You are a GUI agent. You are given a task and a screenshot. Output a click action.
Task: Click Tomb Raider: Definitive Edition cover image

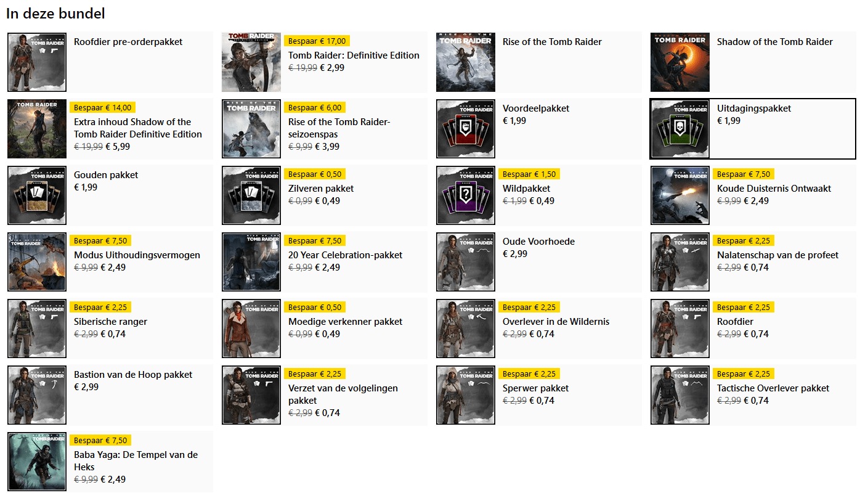coord(251,62)
